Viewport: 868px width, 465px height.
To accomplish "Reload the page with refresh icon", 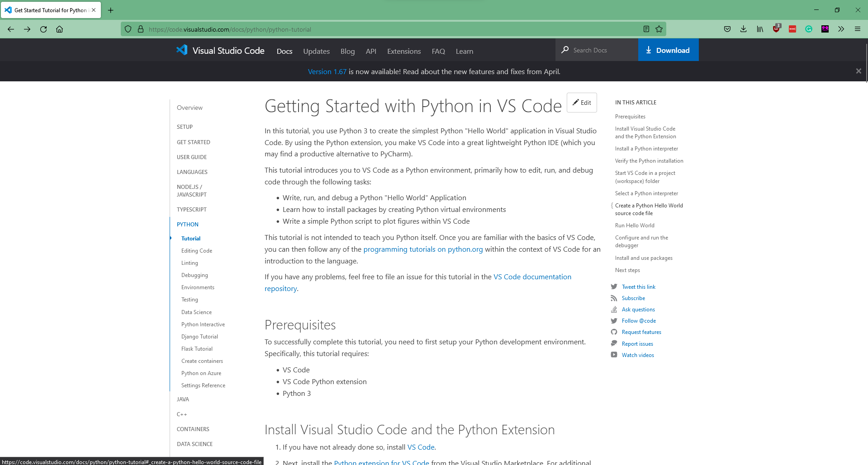I will 43,29.
